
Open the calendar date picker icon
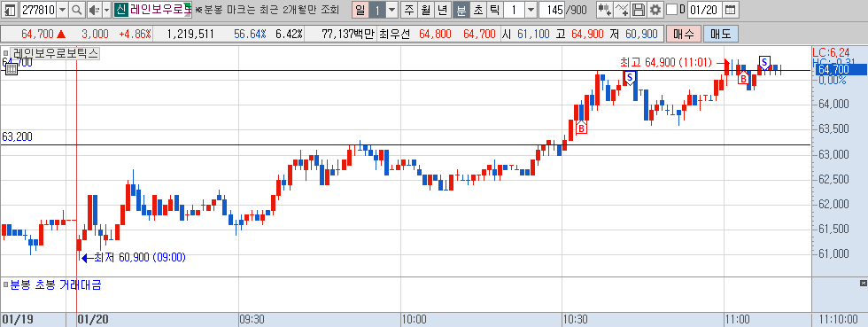[x=731, y=10]
